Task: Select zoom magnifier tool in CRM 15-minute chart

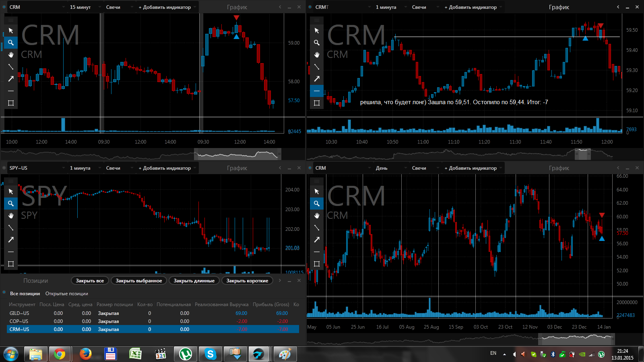Action: click(11, 43)
